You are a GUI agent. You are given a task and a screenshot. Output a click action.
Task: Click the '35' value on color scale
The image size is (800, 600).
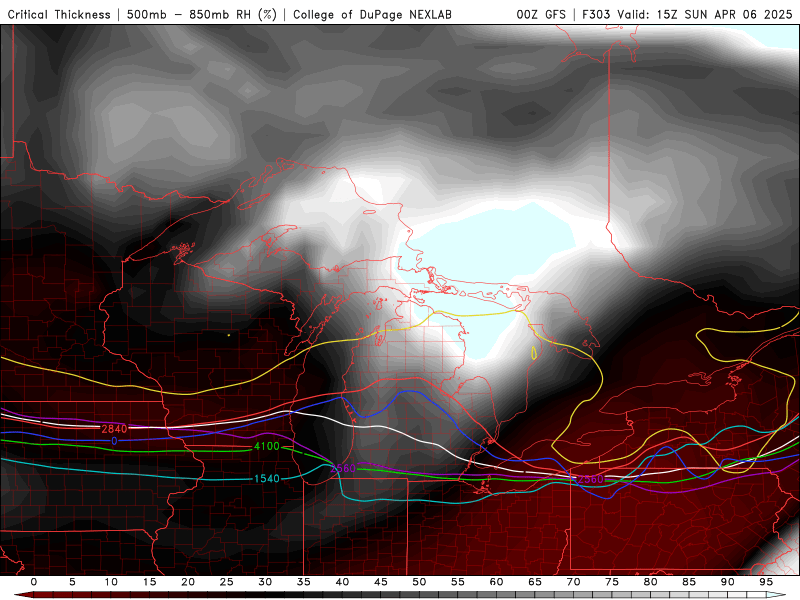click(304, 582)
